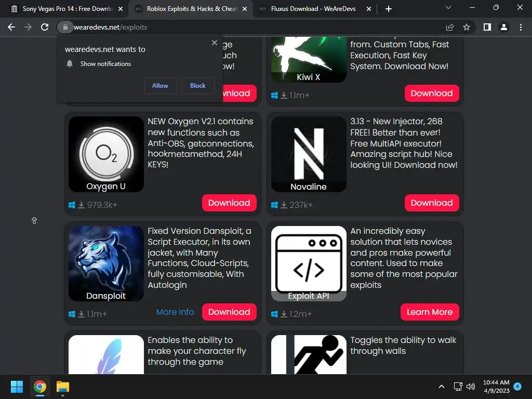The image size is (532, 399).
Task: Open File Explorer from taskbar
Action: click(x=63, y=387)
